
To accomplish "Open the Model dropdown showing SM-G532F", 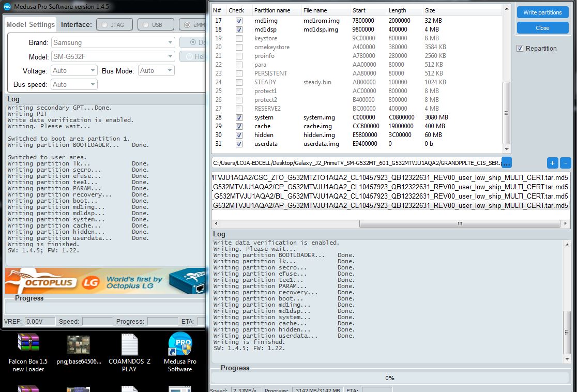I will click(x=113, y=57).
